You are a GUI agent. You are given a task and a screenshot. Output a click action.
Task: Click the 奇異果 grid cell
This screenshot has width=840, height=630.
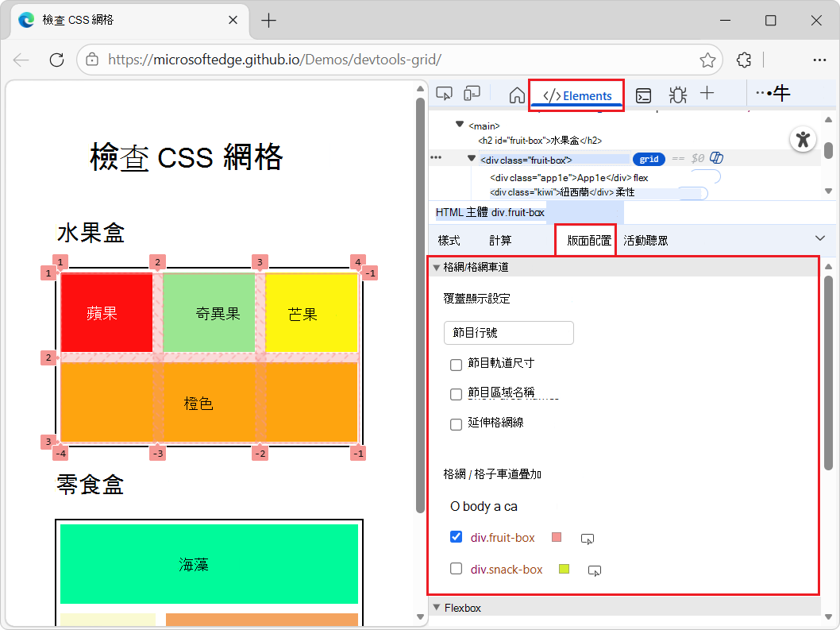209,313
